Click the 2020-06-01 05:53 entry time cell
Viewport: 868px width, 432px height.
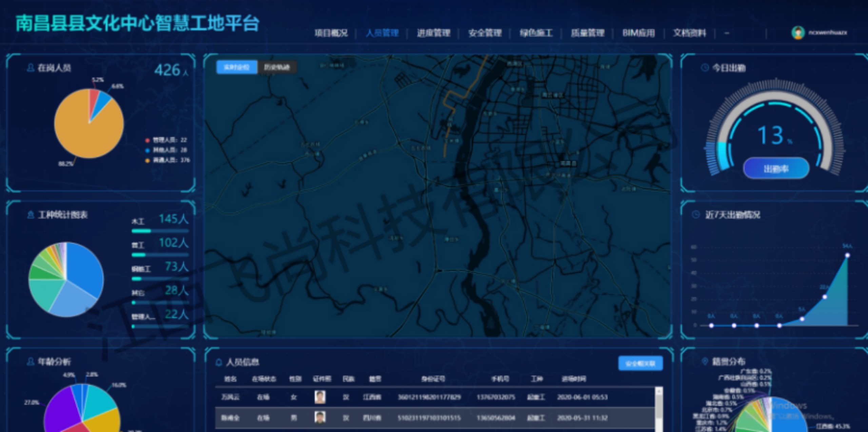click(583, 397)
